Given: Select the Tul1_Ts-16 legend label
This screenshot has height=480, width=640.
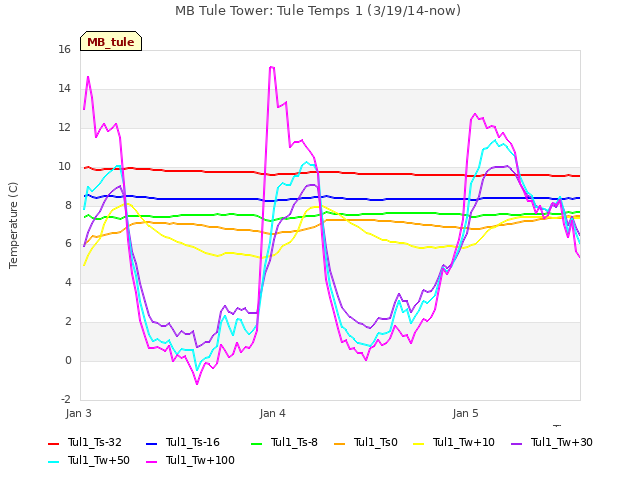Looking at the screenshot, I should point(193,442).
